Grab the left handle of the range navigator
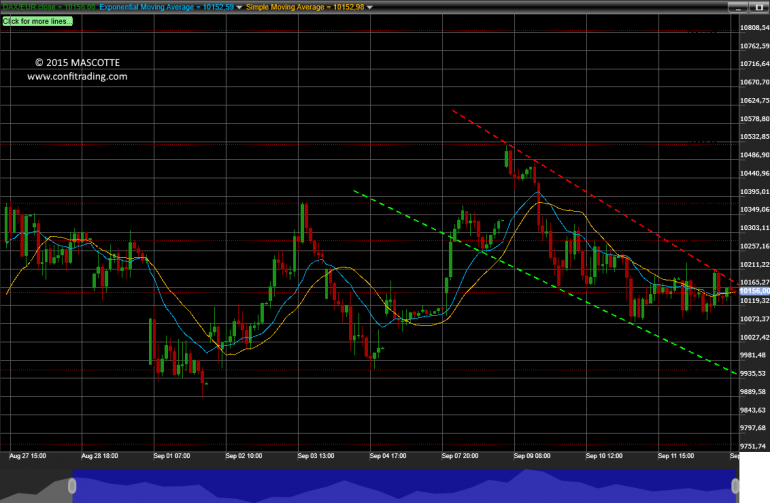 pyautogui.click(x=72, y=486)
